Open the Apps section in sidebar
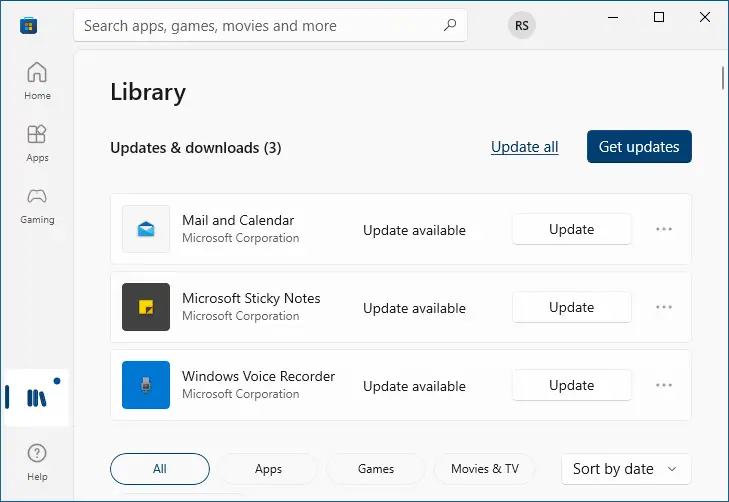This screenshot has height=502, width=729. (37, 143)
